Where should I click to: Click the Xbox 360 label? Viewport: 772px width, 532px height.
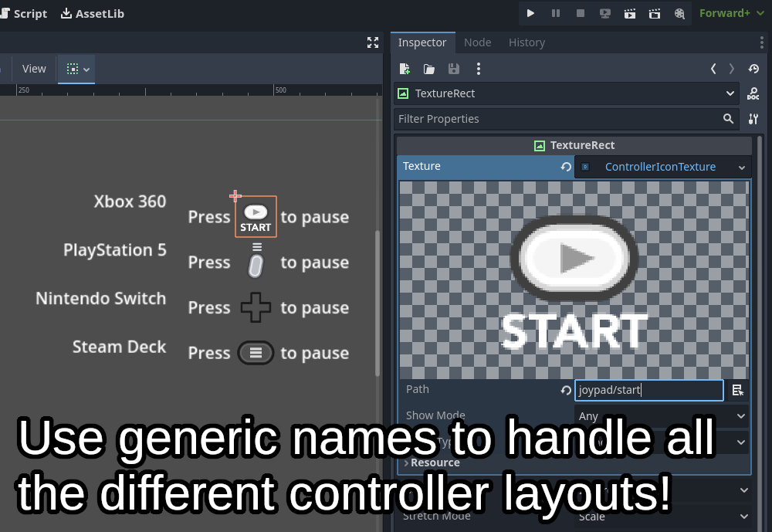[x=130, y=202]
